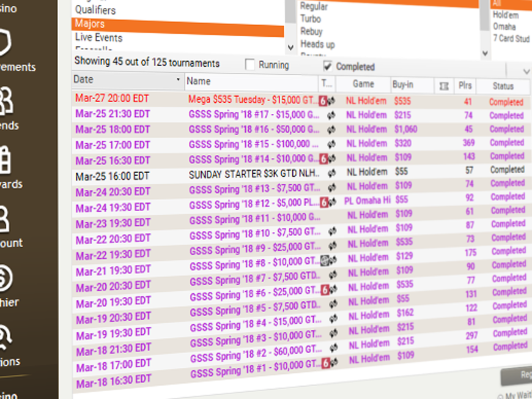Screen dimensions: 532x399
Task: Sort the list by the Date column header
Action: tap(128, 80)
